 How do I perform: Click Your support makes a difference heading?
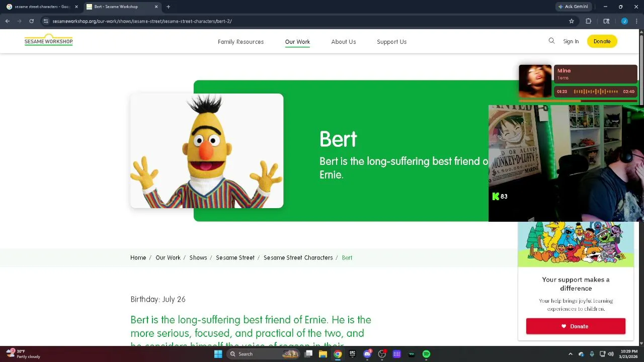tap(576, 284)
